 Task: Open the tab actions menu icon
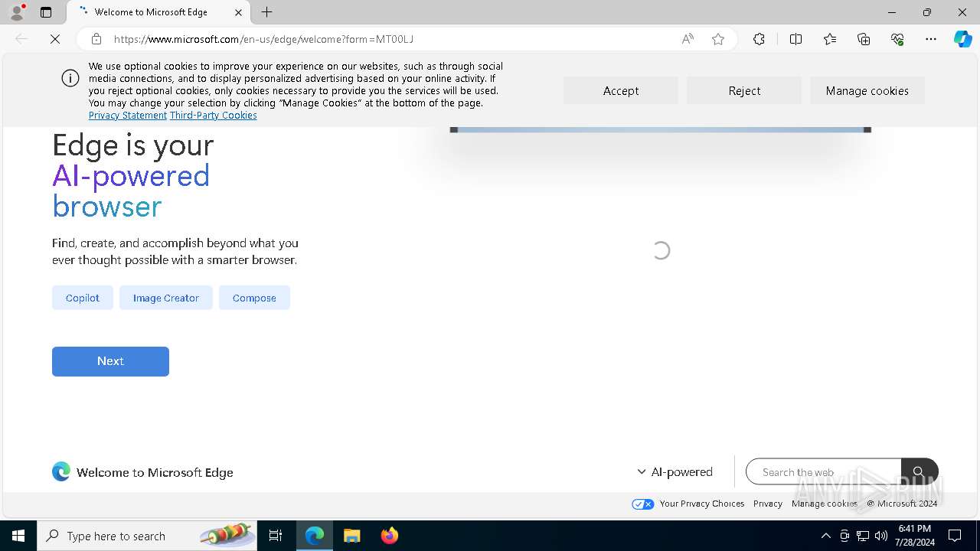coord(46,12)
